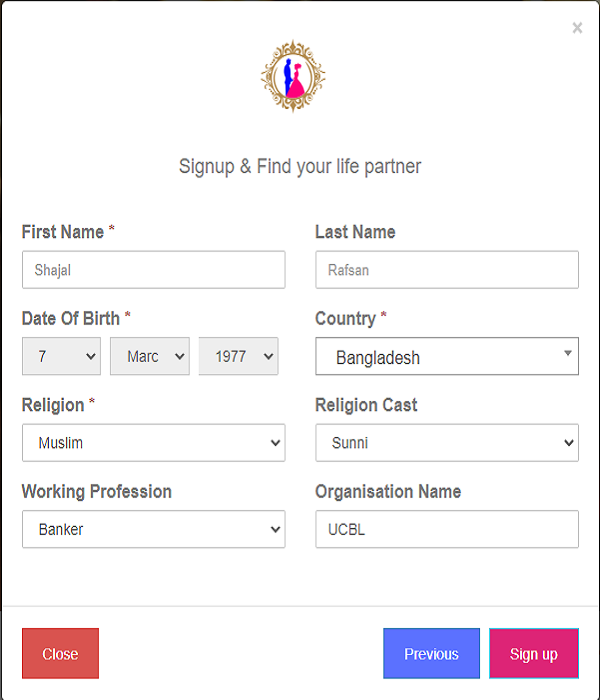
Task: Go back with the Previous button
Action: pyautogui.click(x=431, y=654)
